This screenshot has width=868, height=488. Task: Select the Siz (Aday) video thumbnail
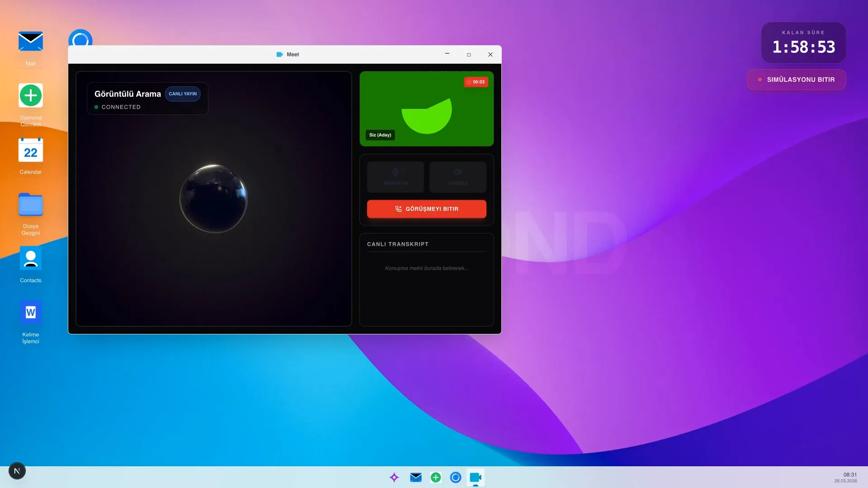tap(427, 108)
